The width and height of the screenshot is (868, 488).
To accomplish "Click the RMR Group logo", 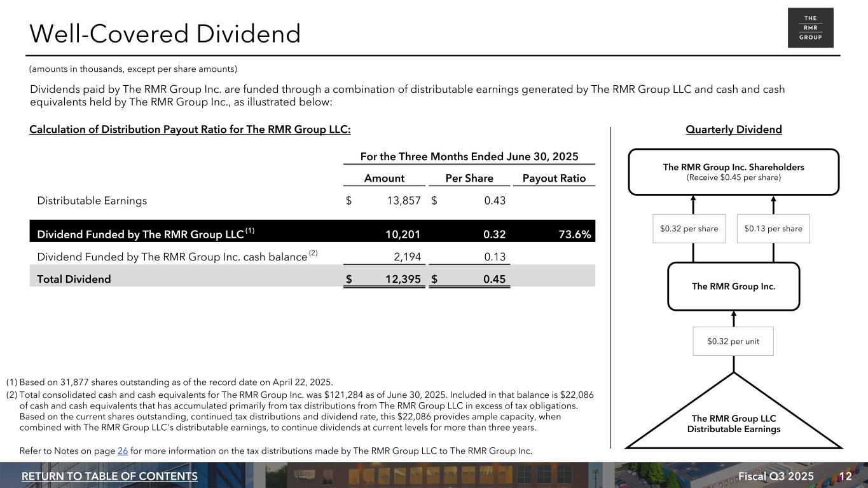I will coord(810,28).
